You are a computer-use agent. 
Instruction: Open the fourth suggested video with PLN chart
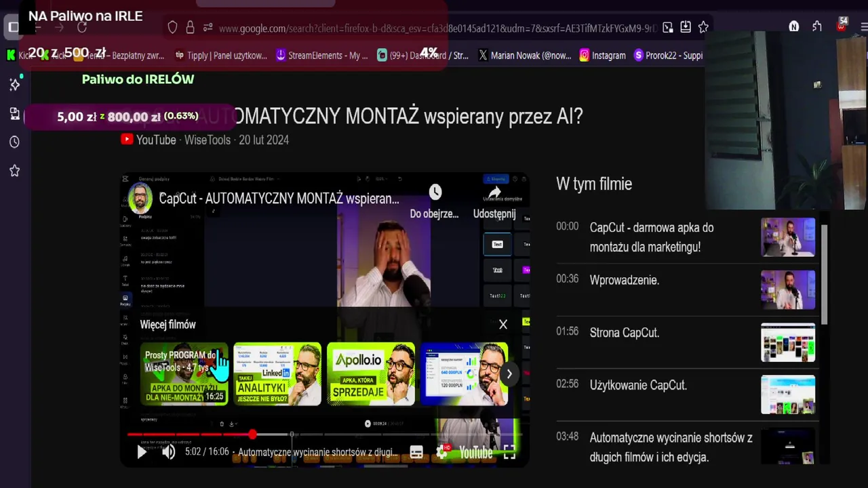[x=464, y=373]
